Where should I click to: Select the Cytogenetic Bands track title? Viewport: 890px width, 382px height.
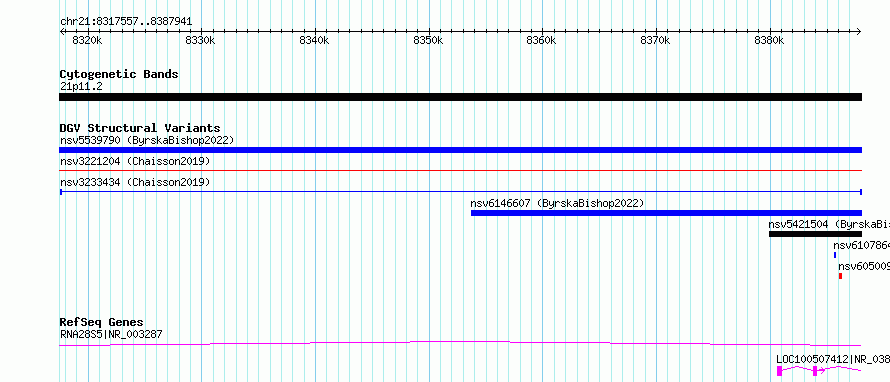[119, 74]
